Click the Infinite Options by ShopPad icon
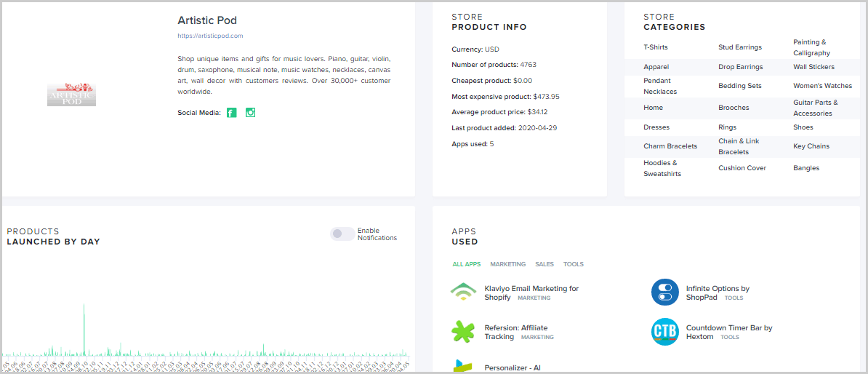The width and height of the screenshot is (868, 374). click(x=664, y=292)
